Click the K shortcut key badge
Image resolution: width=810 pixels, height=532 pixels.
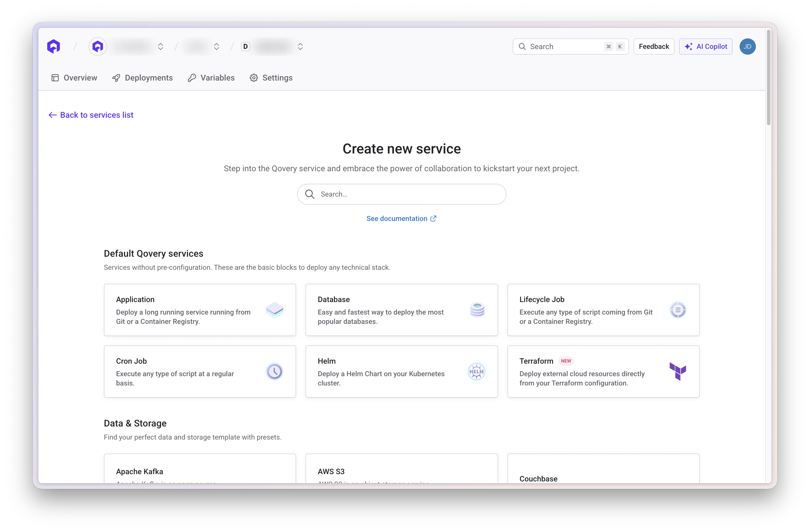point(620,47)
